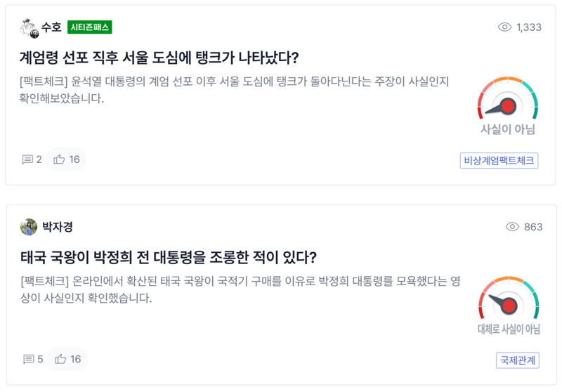Like the 계엄령 탱크 fact-check post
Viewport: 562px width, 392px height.
(67, 159)
